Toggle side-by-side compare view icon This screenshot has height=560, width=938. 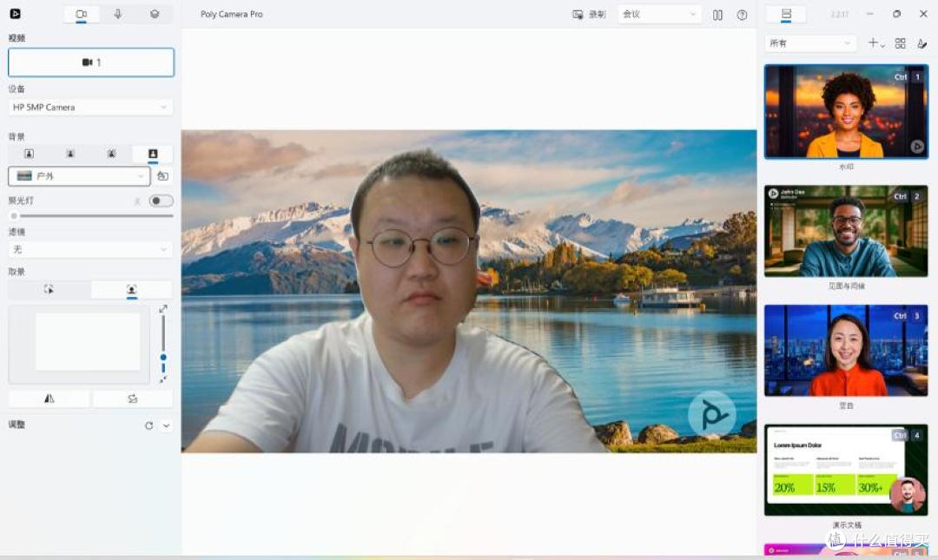pyautogui.click(x=718, y=15)
